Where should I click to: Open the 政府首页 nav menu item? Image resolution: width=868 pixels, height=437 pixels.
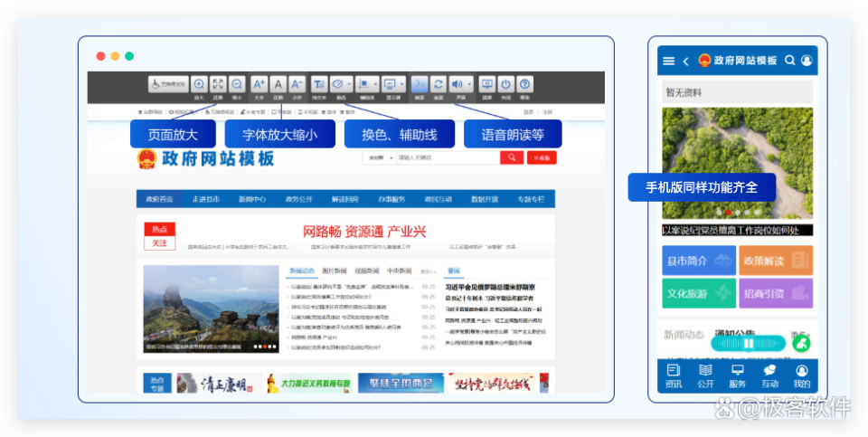click(159, 199)
